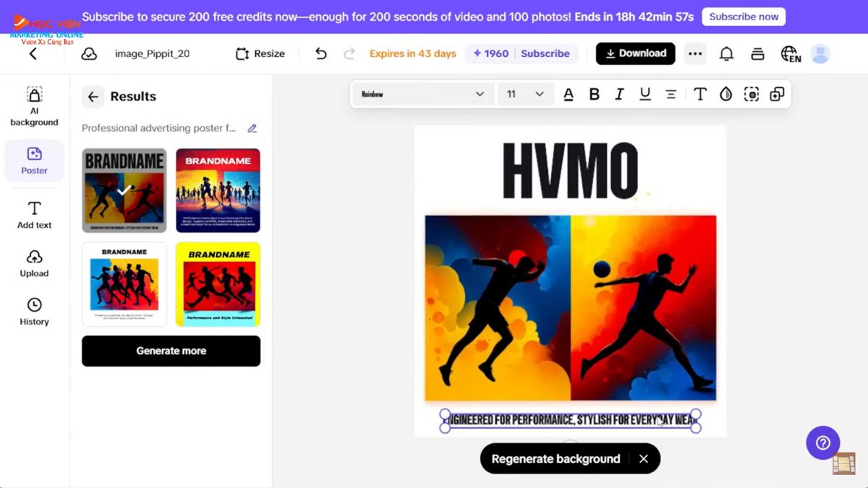Image resolution: width=868 pixels, height=488 pixels.
Task: Edit the poster prompt with pencil icon
Action: click(x=252, y=129)
